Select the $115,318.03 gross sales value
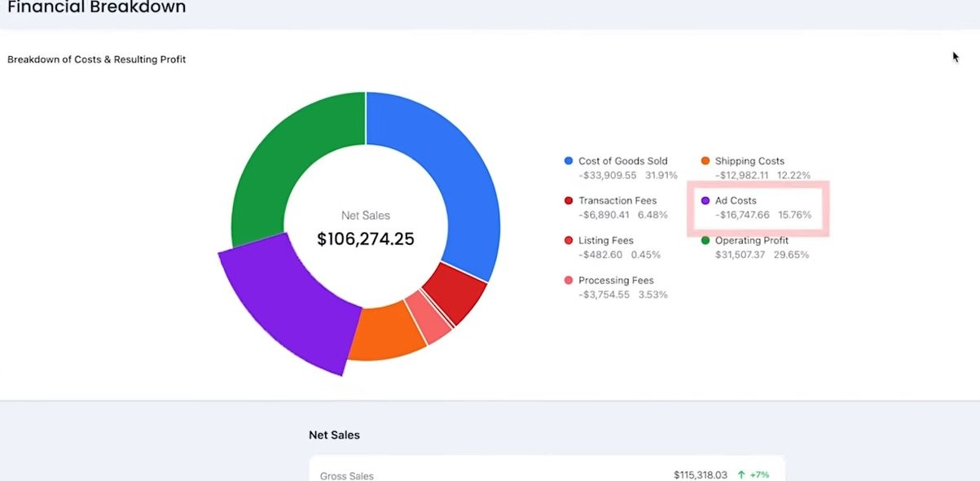Viewport: 980px width, 481px height. click(701, 474)
